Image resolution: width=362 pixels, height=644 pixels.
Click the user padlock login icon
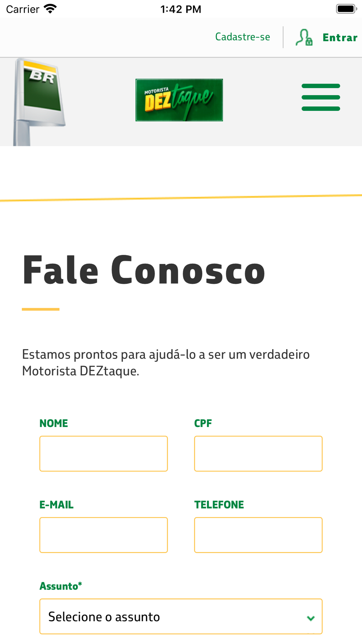(304, 37)
